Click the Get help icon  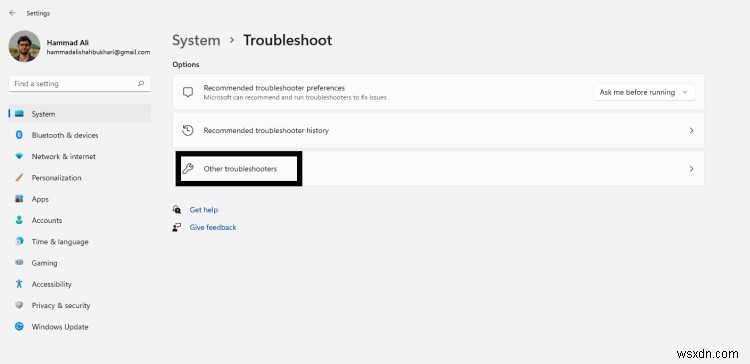(176, 210)
